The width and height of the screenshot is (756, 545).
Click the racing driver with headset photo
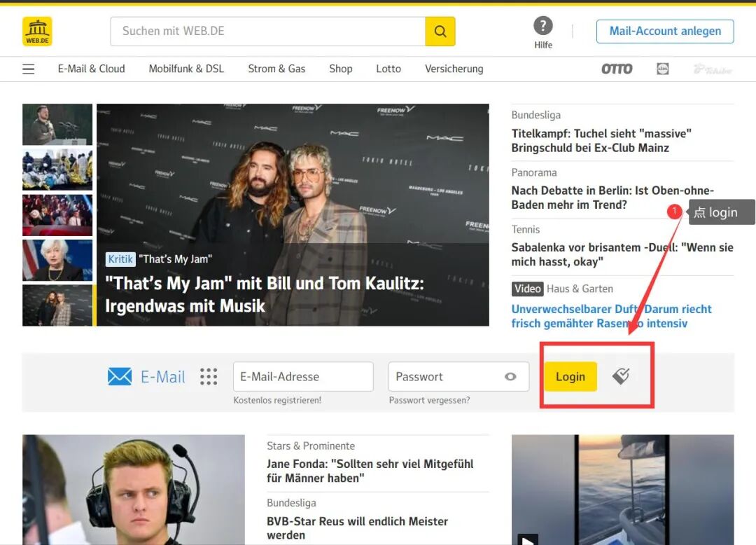pos(134,490)
